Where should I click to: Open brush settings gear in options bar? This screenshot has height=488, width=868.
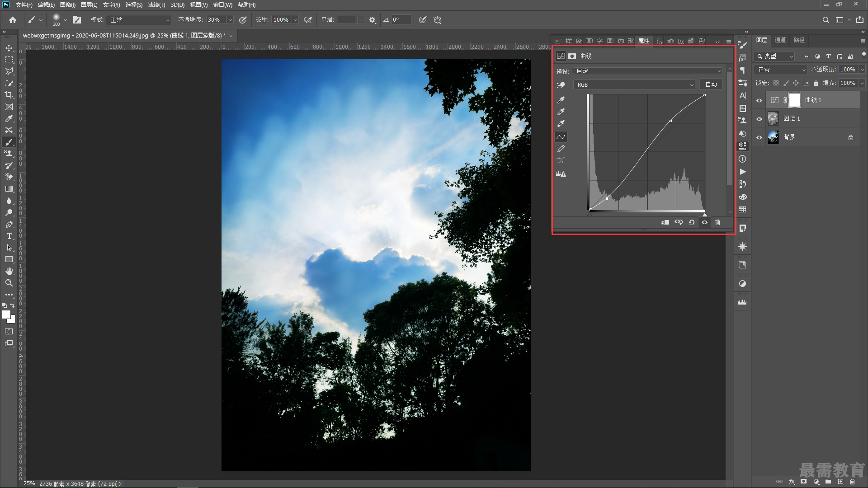(373, 20)
